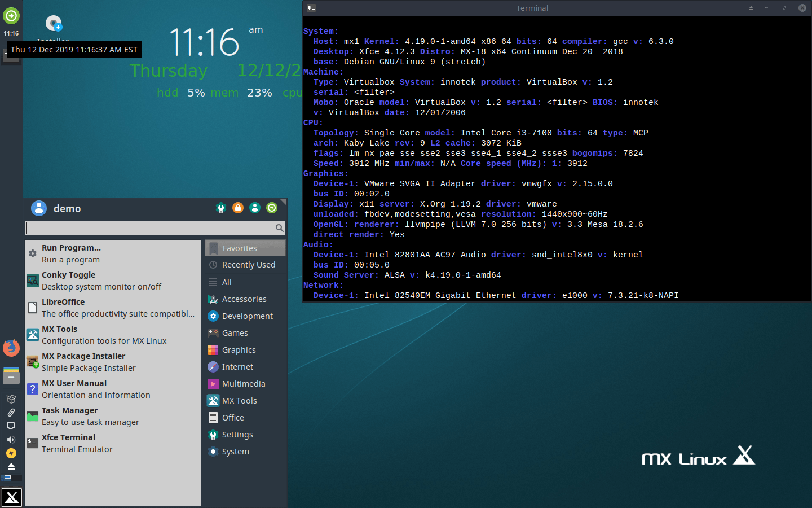Open the Internet category
The height and width of the screenshot is (508, 812).
pos(245,367)
